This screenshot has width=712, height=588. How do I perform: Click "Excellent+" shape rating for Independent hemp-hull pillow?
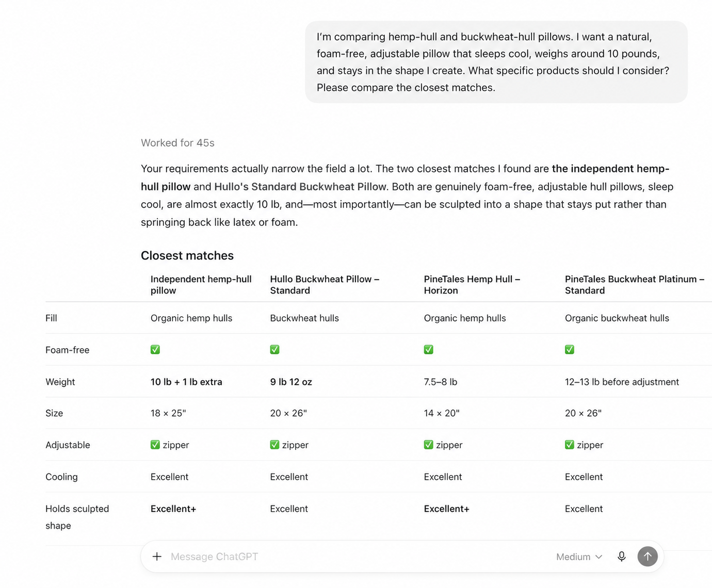[x=173, y=509]
